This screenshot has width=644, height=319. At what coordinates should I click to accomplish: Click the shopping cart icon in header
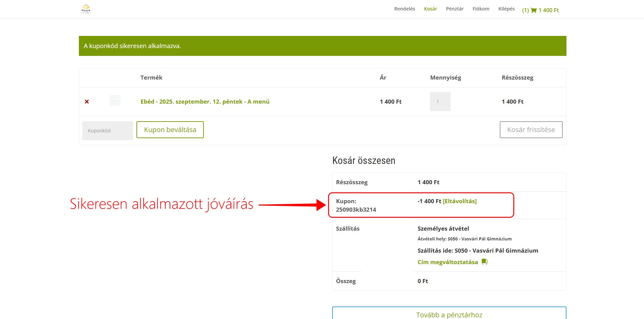tap(534, 10)
